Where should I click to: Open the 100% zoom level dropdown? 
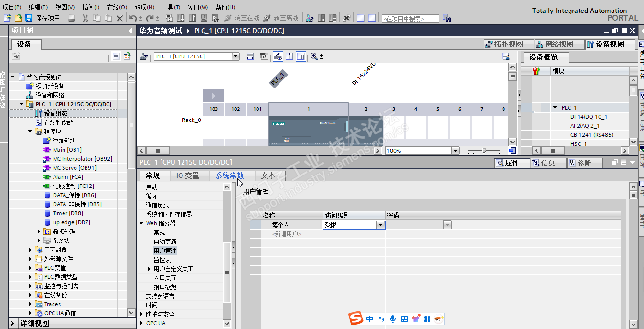(x=455, y=151)
